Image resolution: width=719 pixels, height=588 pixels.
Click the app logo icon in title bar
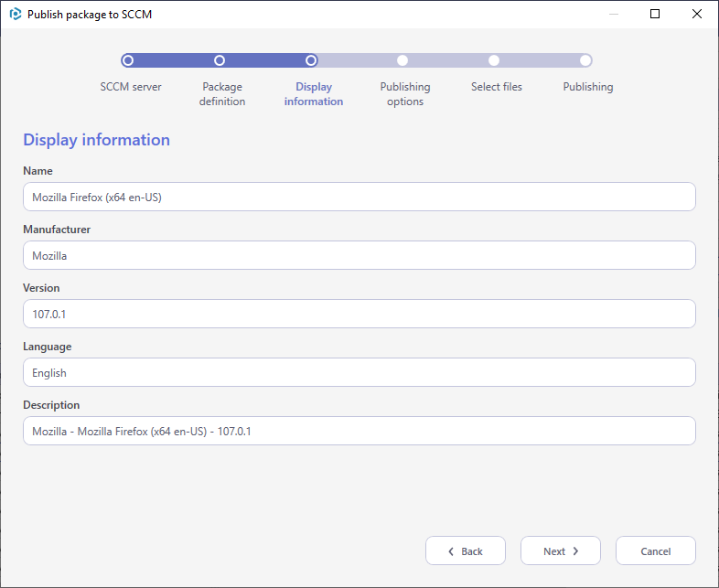(x=16, y=15)
